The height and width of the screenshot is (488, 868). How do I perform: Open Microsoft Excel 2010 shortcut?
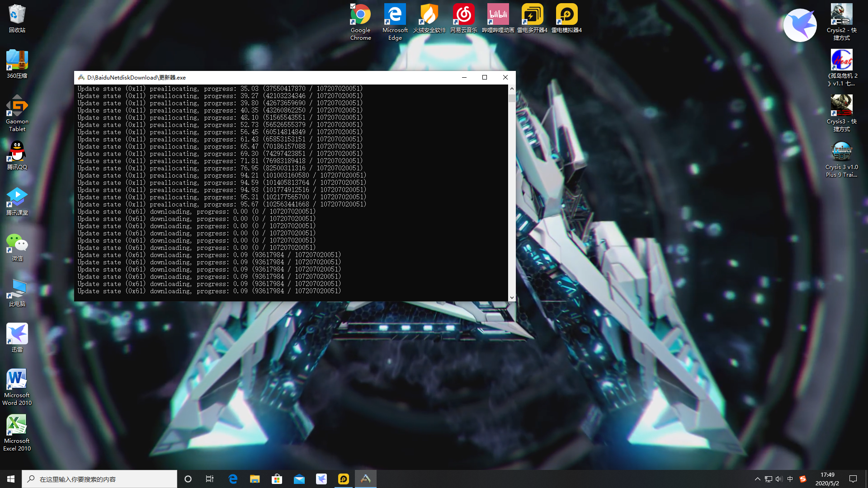(x=17, y=433)
